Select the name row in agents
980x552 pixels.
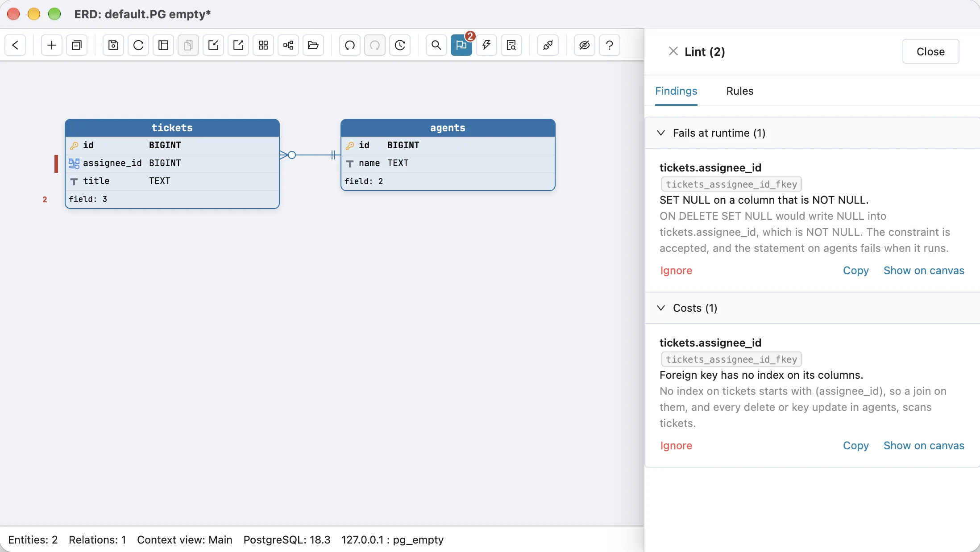(448, 163)
